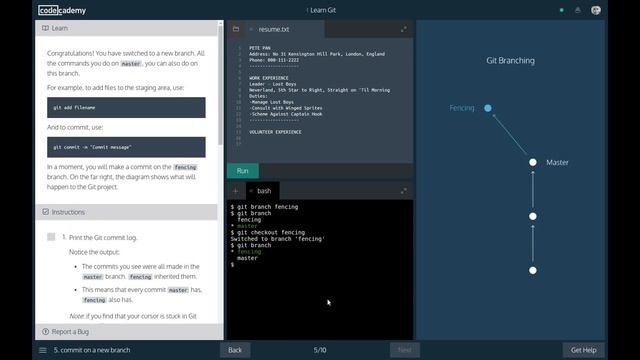Click the Run button

point(242,171)
